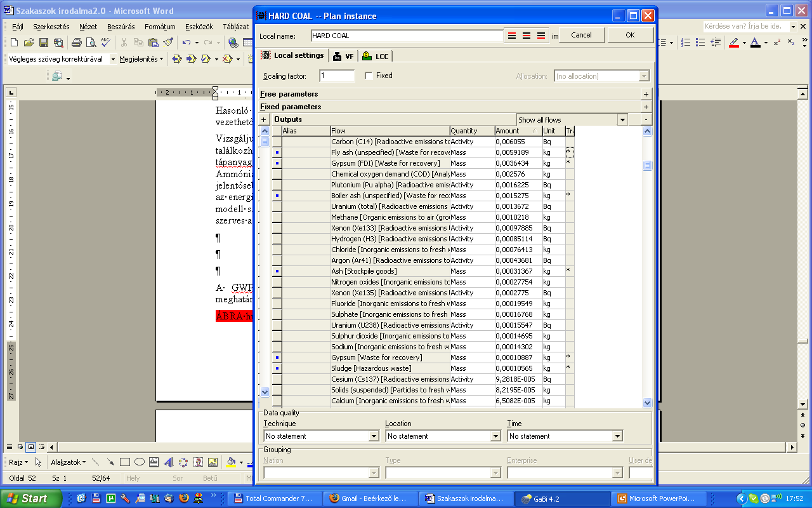Open the Technique data quality dropdown
The width and height of the screenshot is (812, 508).
pos(374,436)
